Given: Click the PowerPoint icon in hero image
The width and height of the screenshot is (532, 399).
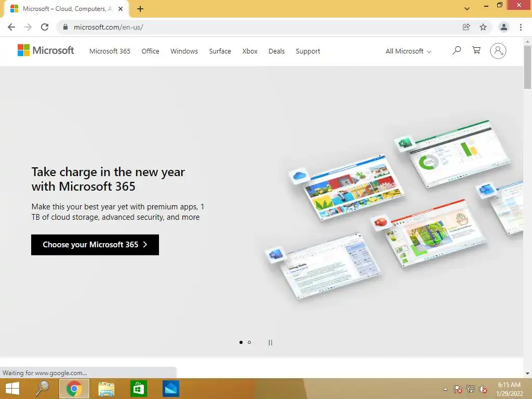Looking at the screenshot, I should [381, 223].
